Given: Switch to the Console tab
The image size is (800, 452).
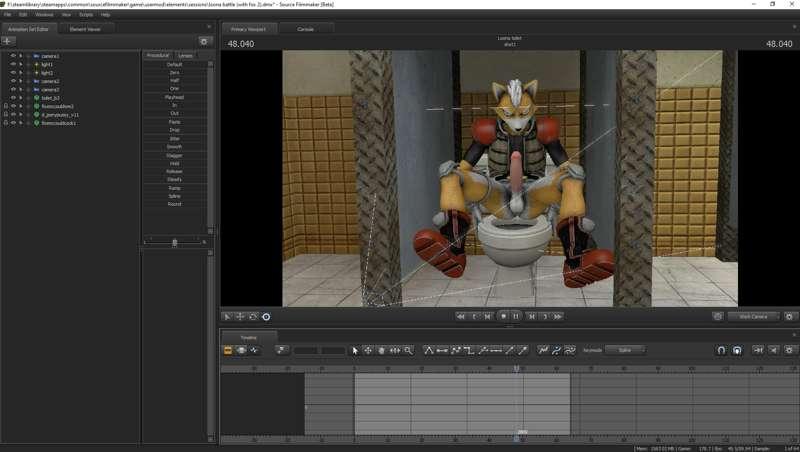Looking at the screenshot, I should [x=306, y=29].
